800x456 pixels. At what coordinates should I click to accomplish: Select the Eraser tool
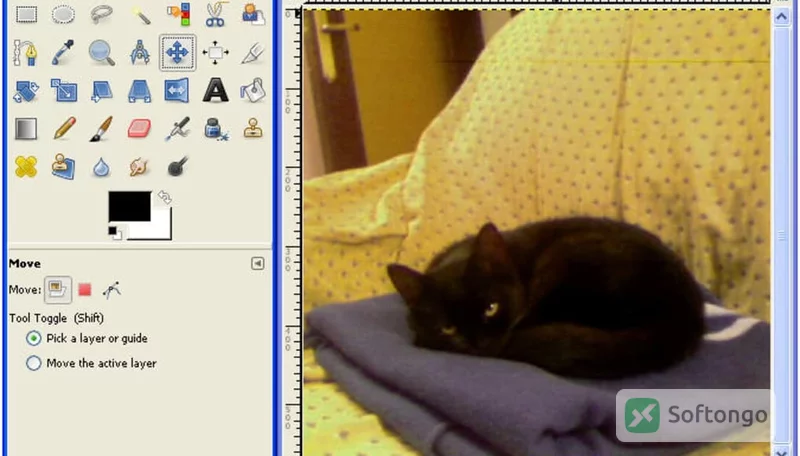(139, 129)
